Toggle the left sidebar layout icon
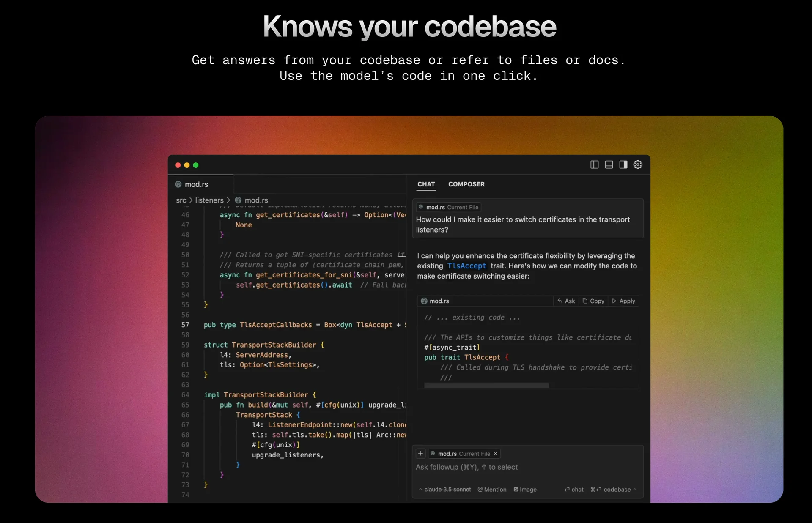Image resolution: width=812 pixels, height=523 pixels. [594, 164]
